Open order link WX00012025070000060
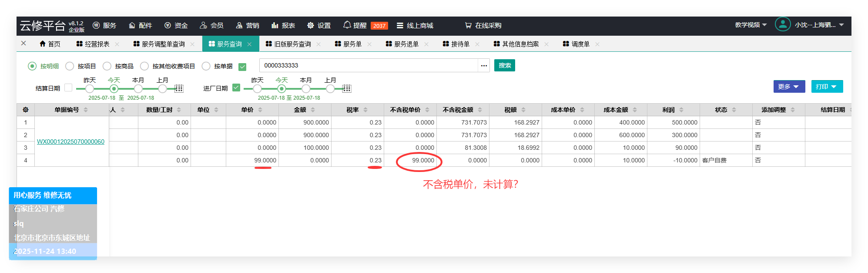 (70, 142)
